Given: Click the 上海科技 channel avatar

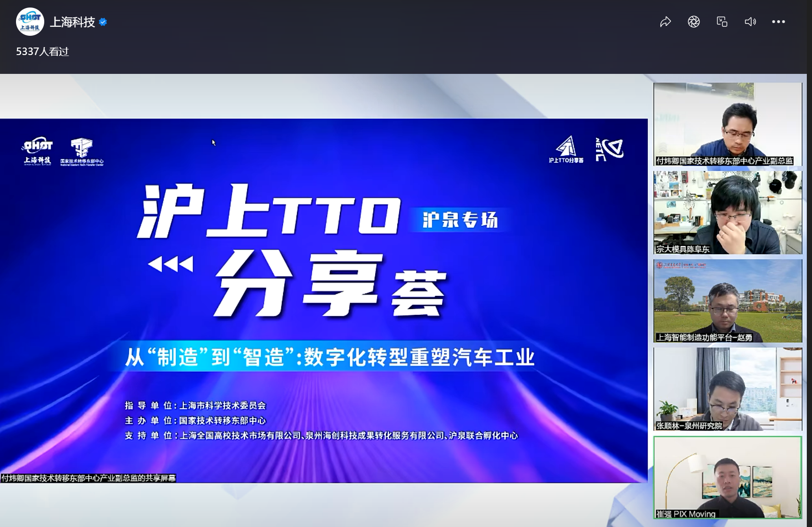Looking at the screenshot, I should point(30,22).
